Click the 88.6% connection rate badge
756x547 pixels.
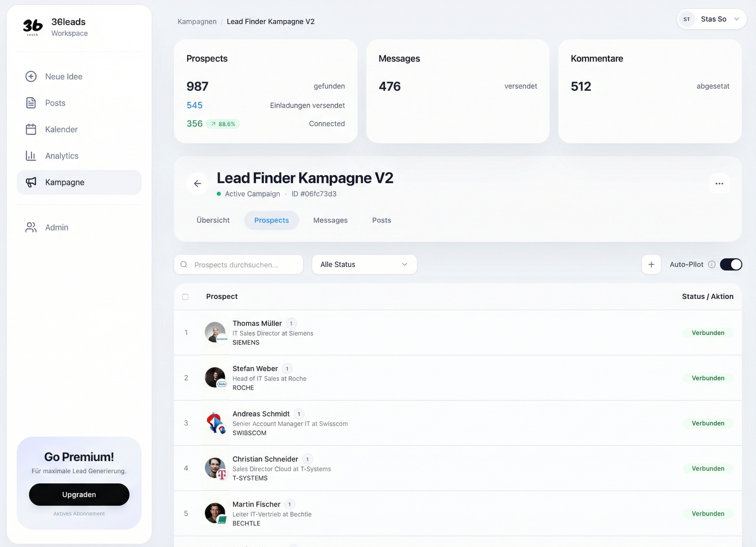tap(223, 124)
